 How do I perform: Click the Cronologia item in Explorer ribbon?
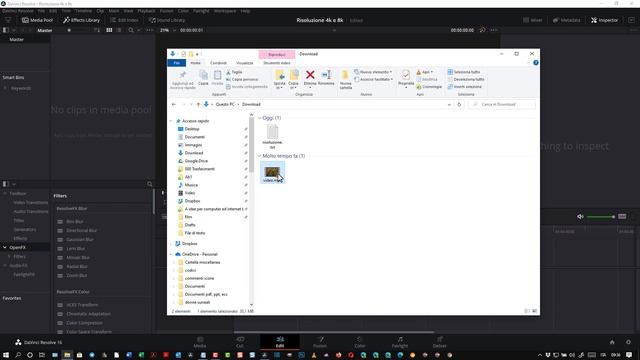pyautogui.click(x=429, y=87)
